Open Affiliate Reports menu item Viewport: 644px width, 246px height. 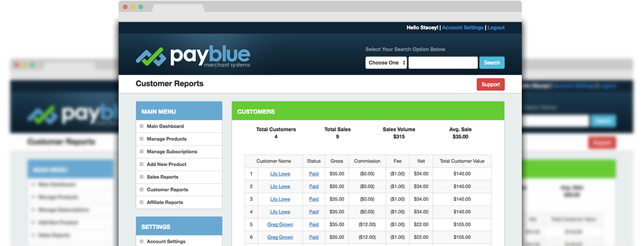(x=165, y=203)
